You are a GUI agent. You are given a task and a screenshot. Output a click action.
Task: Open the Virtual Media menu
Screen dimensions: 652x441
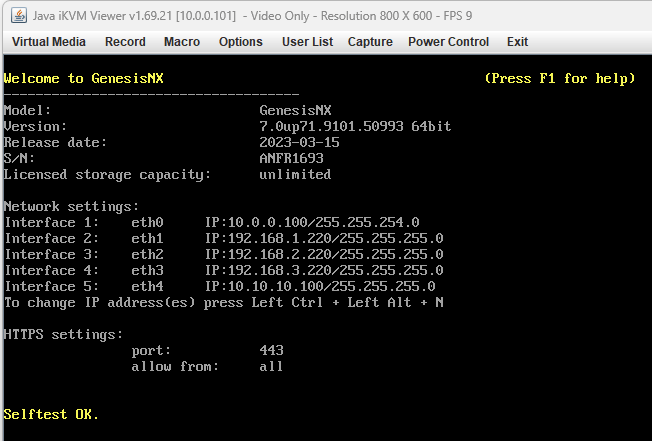coord(49,42)
